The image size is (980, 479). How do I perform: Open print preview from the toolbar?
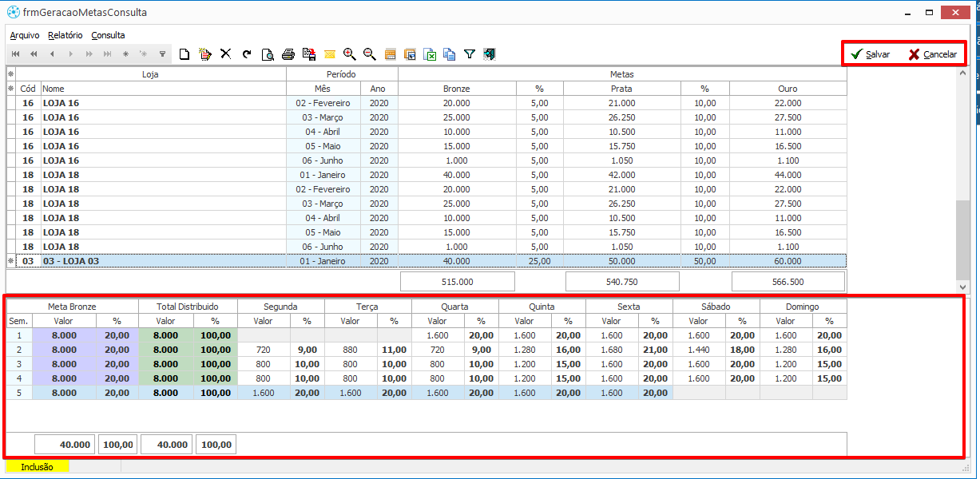coord(268,54)
